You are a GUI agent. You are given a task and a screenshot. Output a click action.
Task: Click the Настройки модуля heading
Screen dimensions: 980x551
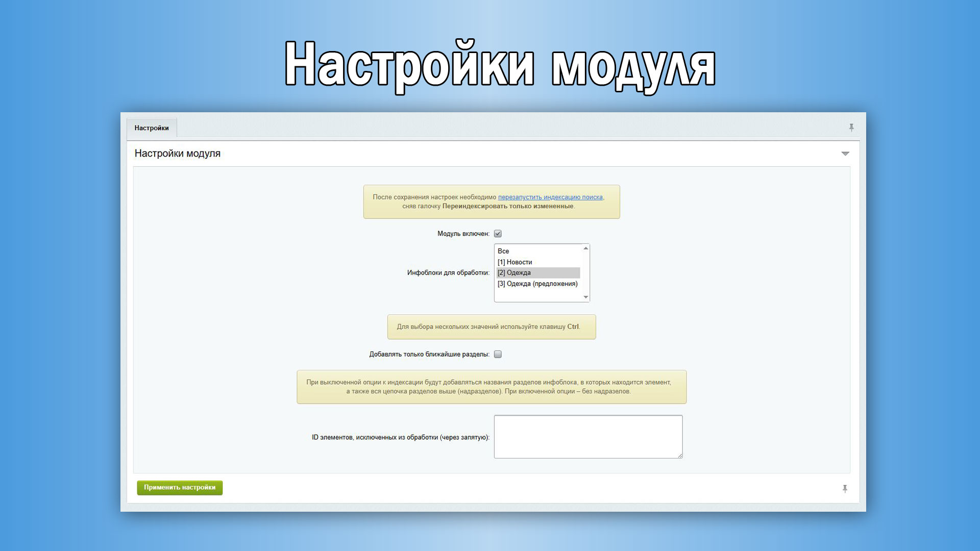178,153
